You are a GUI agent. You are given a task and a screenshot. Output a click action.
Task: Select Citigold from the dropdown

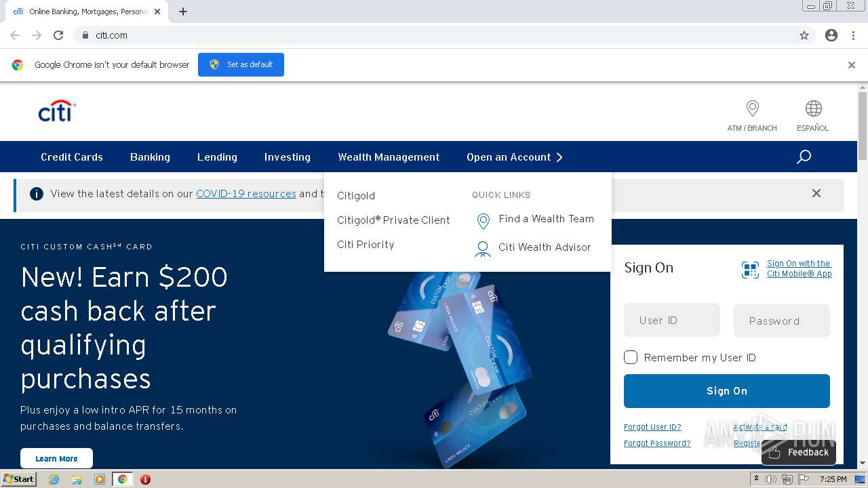click(356, 196)
